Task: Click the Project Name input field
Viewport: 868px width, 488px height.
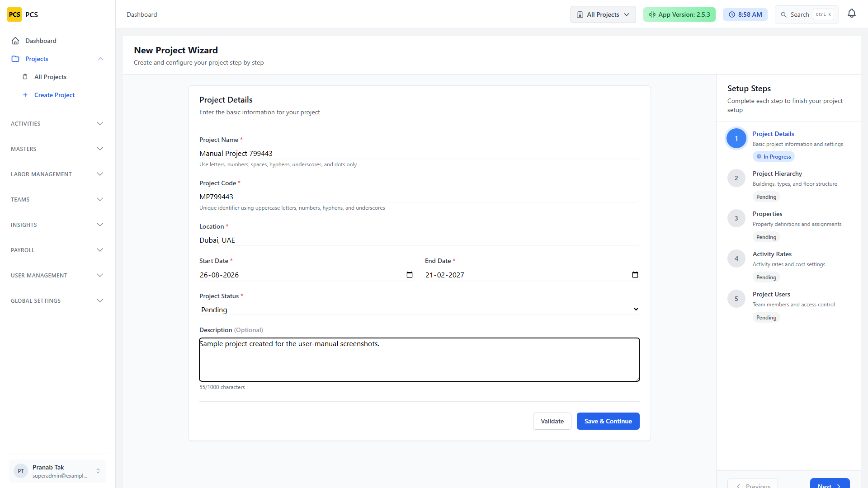Action: coord(419,154)
